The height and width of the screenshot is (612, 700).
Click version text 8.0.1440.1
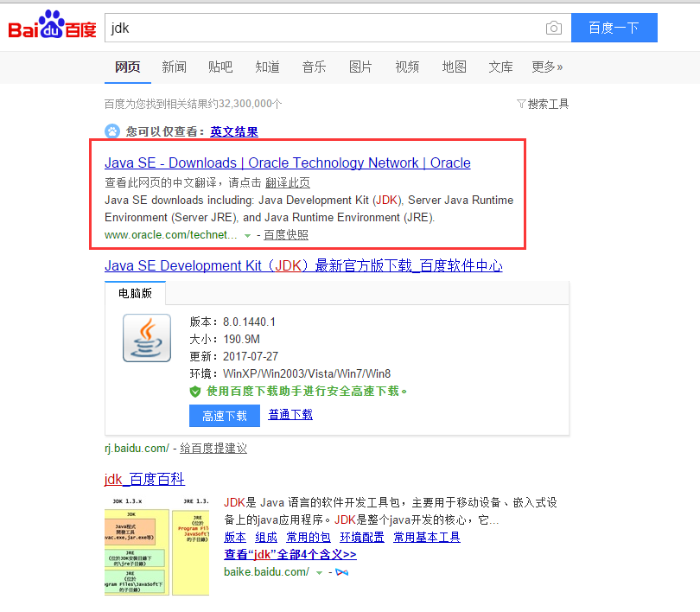click(249, 322)
